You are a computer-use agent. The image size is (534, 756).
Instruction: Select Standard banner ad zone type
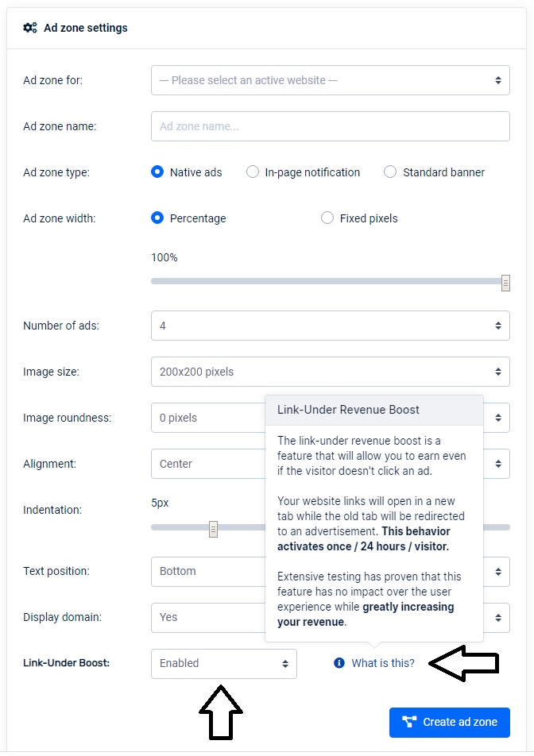point(390,172)
